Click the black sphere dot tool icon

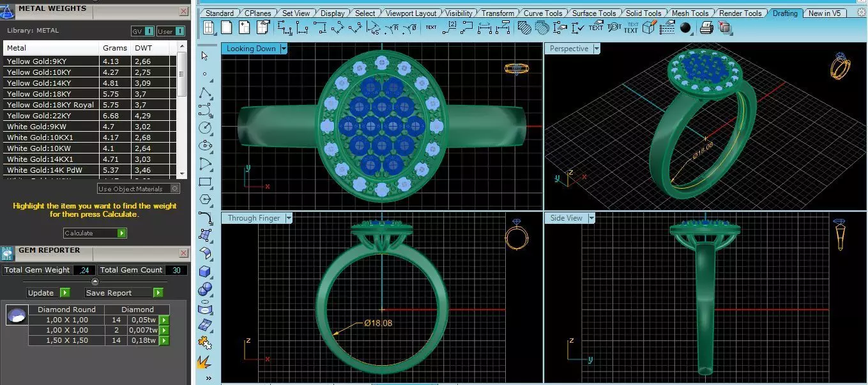(x=685, y=27)
